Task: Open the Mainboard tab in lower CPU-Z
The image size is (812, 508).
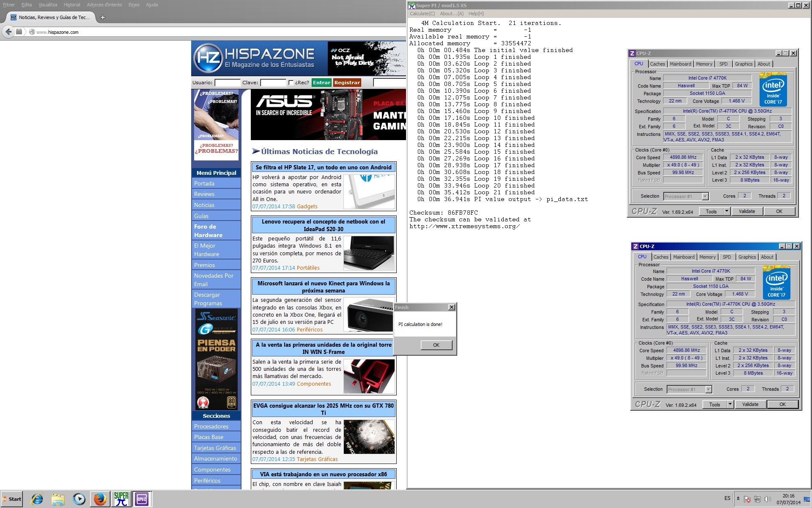Action: [x=683, y=257]
